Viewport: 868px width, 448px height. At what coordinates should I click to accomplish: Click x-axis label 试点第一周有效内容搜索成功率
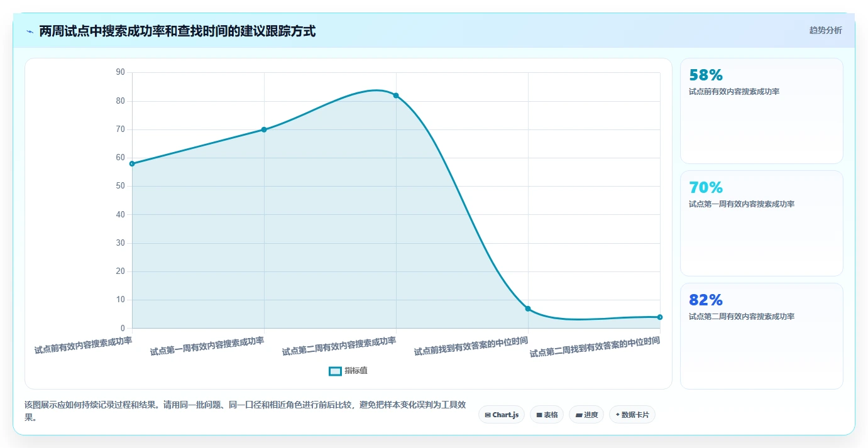pos(207,346)
